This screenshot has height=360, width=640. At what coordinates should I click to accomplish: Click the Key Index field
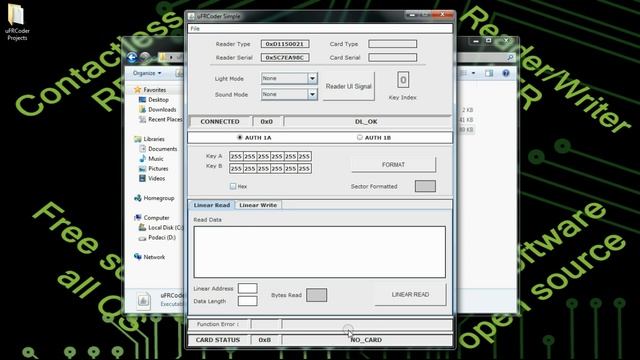(403, 80)
